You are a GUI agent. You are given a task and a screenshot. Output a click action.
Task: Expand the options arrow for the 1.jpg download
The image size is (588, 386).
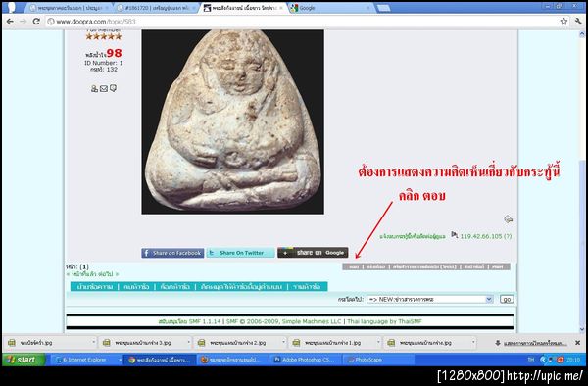coord(378,342)
